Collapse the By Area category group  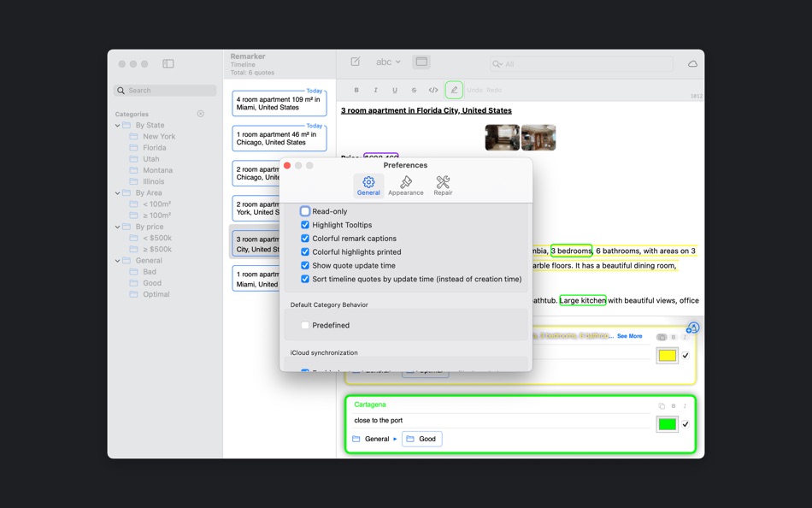coord(118,192)
